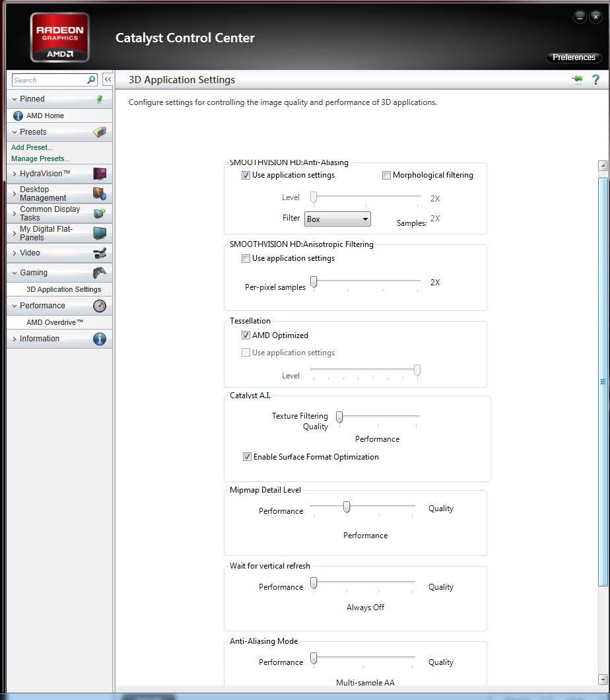Screen dimensions: 610x700
Task: Minimize the Catalyst Control Center window
Action: 580,17
